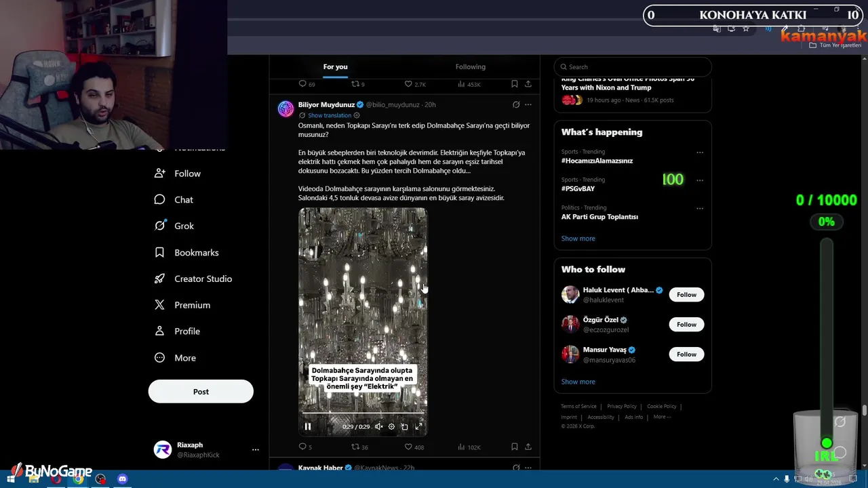Switch to the For you tab
The image size is (868, 488).
335,66
